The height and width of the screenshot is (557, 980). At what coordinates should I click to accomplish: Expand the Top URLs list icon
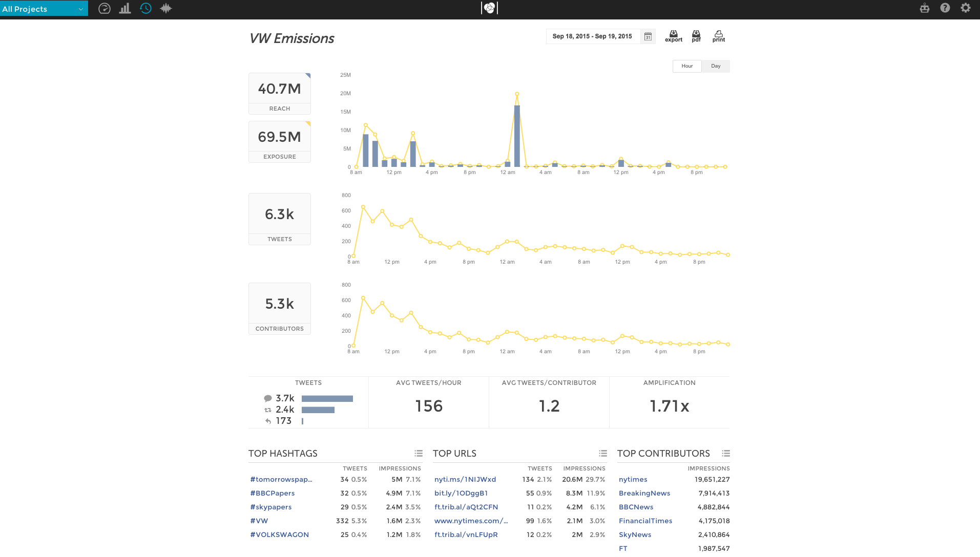pos(603,454)
